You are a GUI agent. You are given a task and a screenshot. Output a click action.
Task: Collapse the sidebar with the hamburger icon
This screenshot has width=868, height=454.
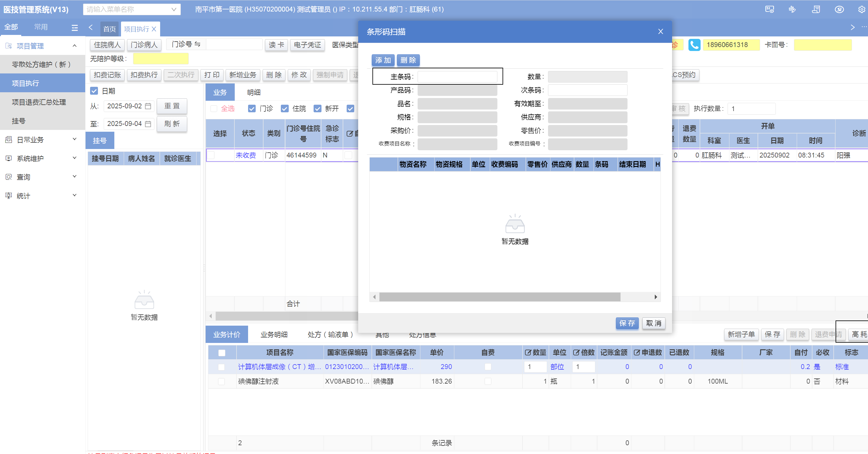coord(75,28)
